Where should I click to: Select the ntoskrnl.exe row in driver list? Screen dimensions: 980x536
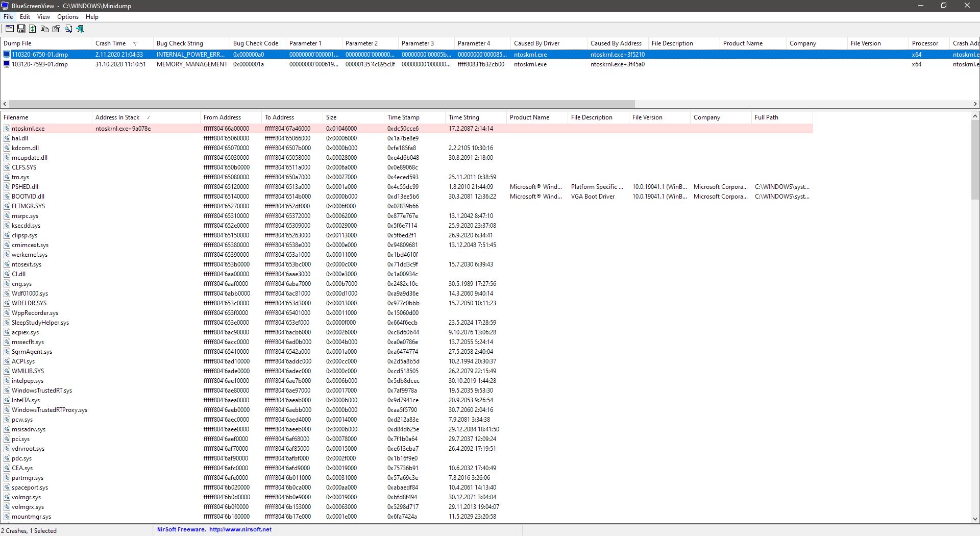coord(28,129)
